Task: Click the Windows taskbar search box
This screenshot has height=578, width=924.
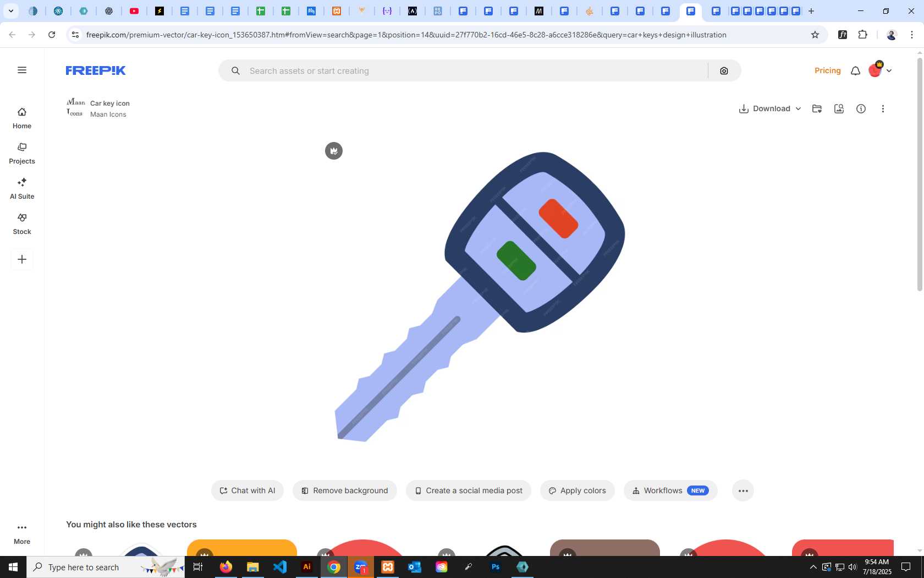Action: pyautogui.click(x=106, y=567)
